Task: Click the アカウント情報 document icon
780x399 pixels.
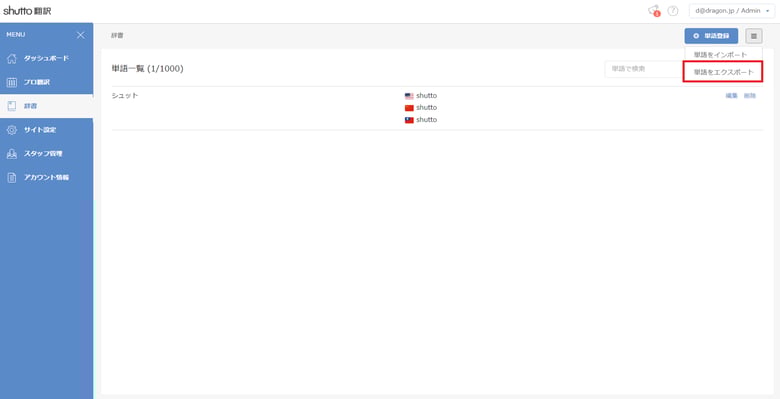Action: [x=12, y=178]
